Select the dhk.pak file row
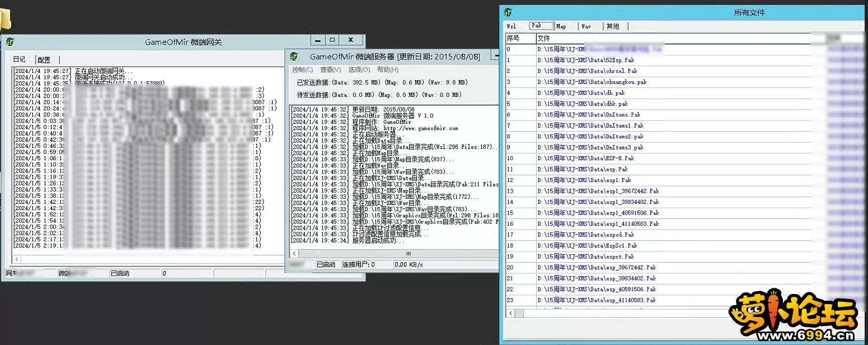Image resolution: width=868 pixels, height=345 pixels. [x=658, y=104]
